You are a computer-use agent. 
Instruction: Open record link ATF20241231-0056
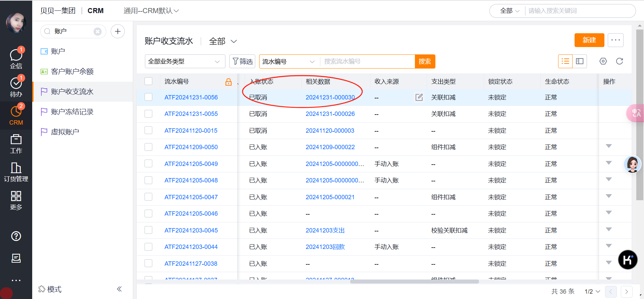[191, 97]
